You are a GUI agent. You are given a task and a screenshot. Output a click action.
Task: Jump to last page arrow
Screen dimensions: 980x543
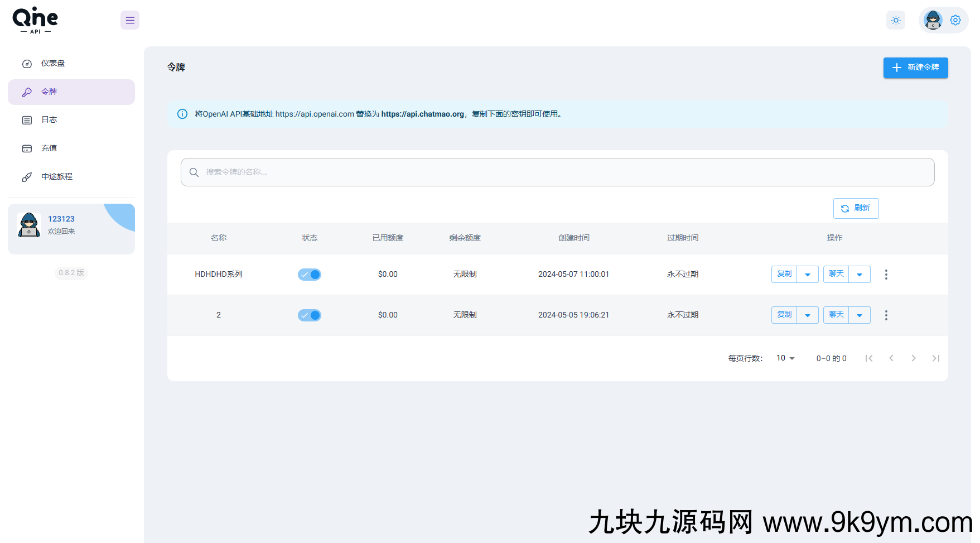tap(936, 358)
